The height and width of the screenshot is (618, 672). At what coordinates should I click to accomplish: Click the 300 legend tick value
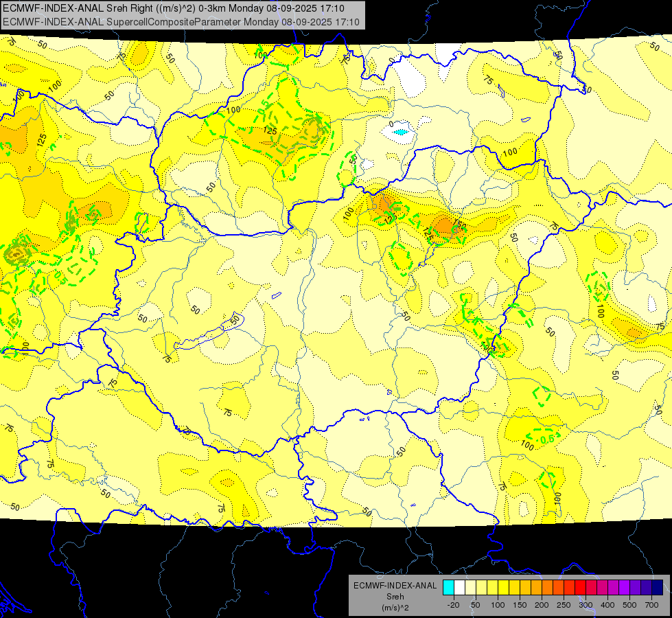pyautogui.click(x=586, y=605)
